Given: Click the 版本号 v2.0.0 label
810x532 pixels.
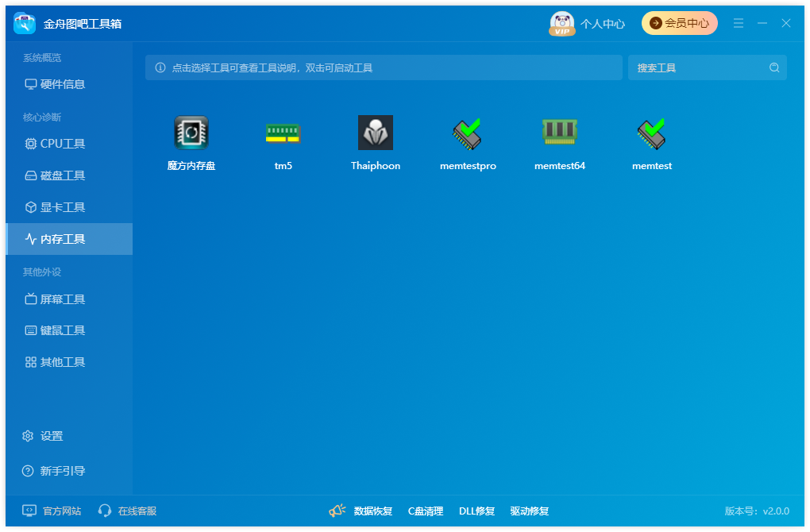Looking at the screenshot, I should coord(757,511).
